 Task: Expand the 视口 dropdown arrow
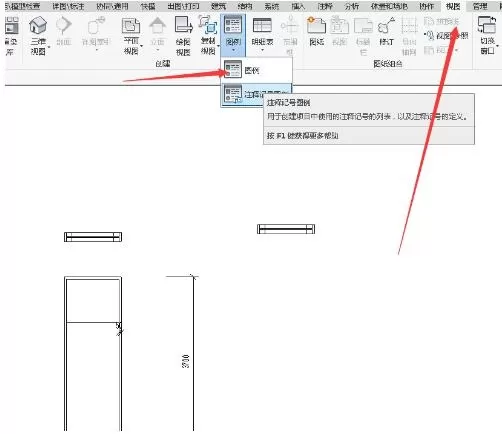click(x=456, y=51)
